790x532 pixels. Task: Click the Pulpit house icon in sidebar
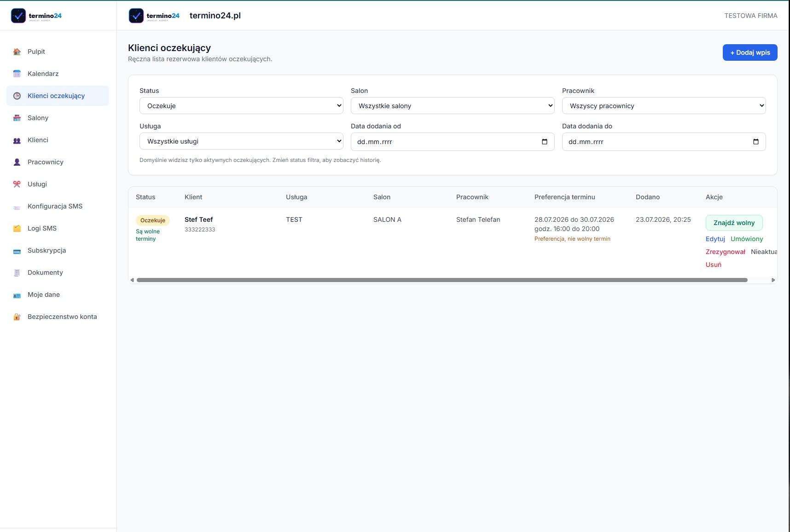coord(17,52)
